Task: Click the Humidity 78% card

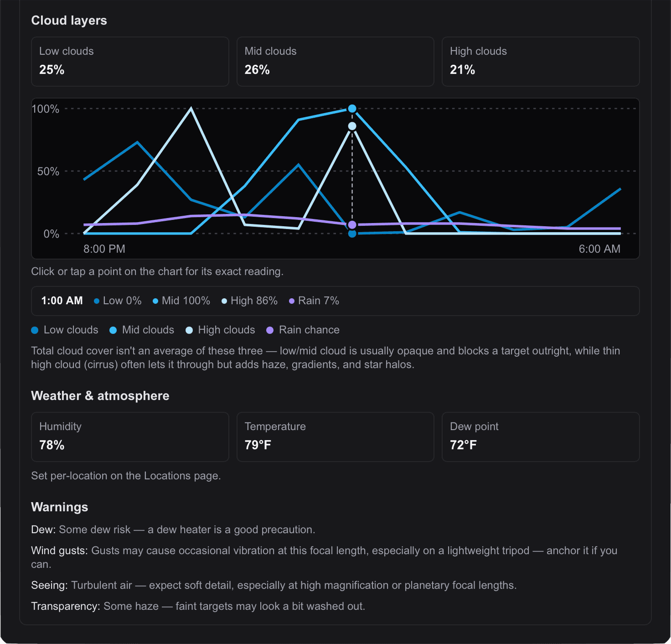Action: (x=130, y=437)
